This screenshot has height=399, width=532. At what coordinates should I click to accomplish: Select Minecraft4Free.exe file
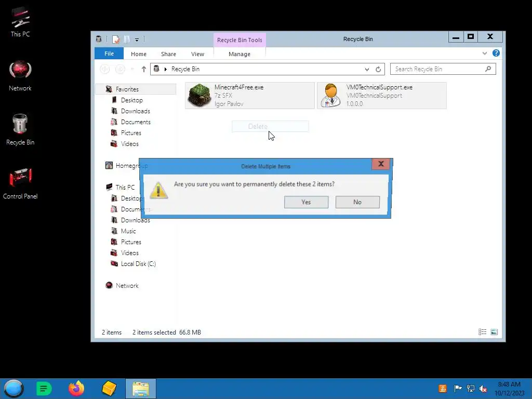(x=250, y=96)
